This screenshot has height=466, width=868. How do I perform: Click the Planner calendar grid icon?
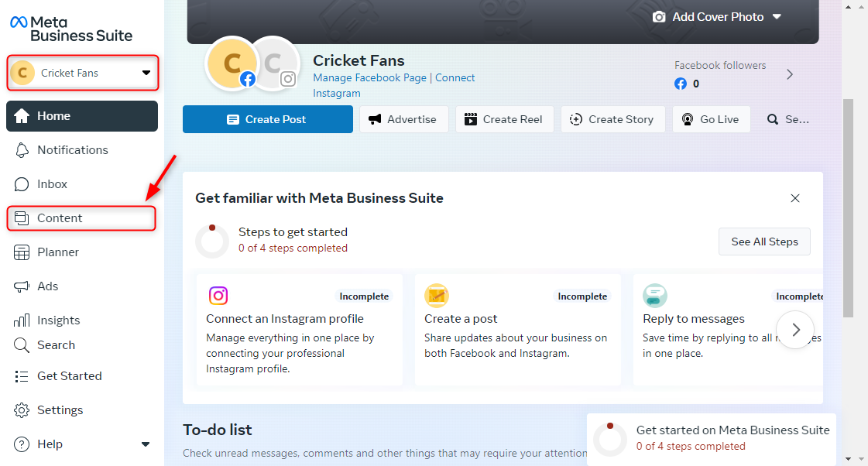point(22,252)
